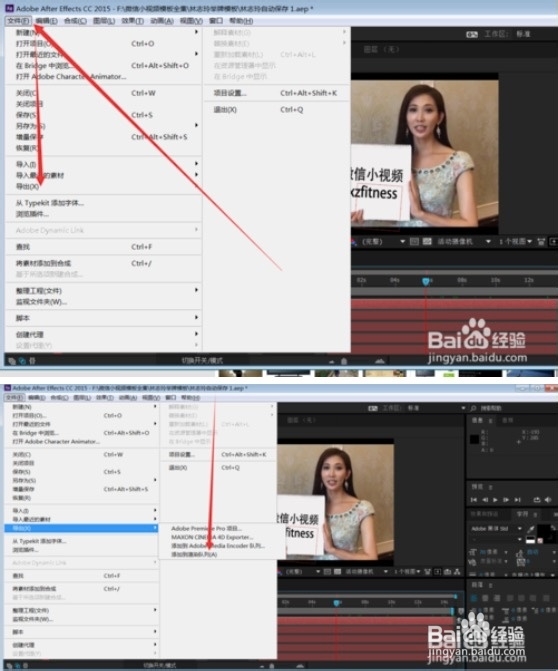Open 帮助(H) menu in upper menu bar

click(x=241, y=21)
